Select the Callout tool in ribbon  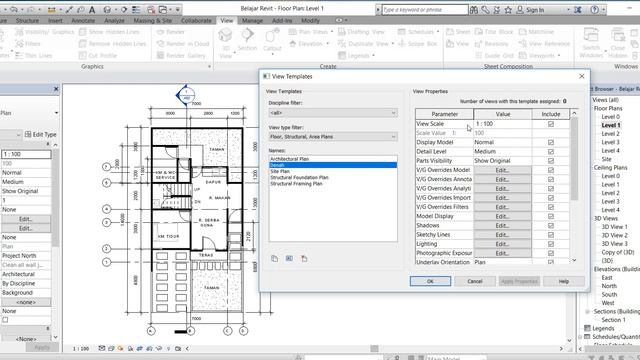(x=272, y=41)
